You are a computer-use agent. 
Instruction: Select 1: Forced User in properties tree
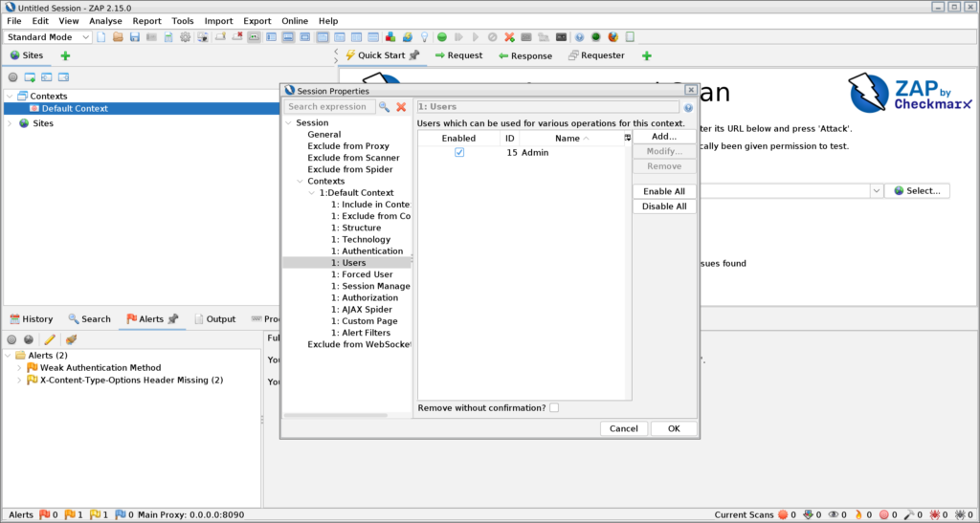click(362, 274)
